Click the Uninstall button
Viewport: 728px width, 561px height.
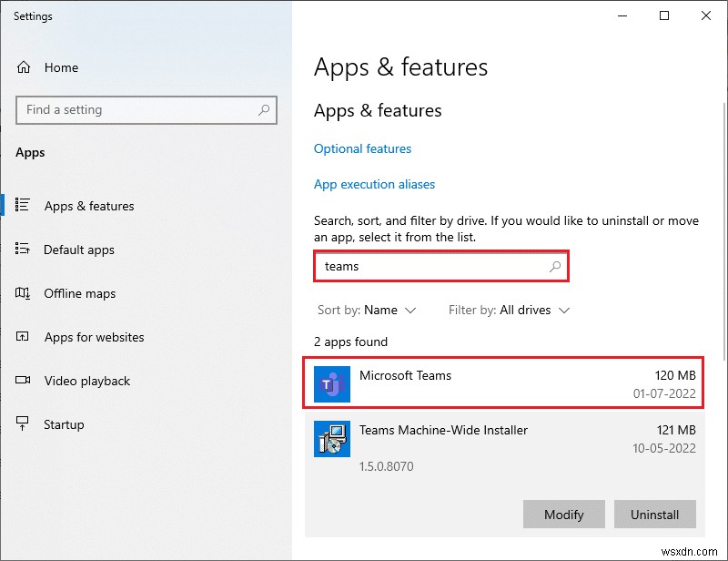click(x=655, y=514)
